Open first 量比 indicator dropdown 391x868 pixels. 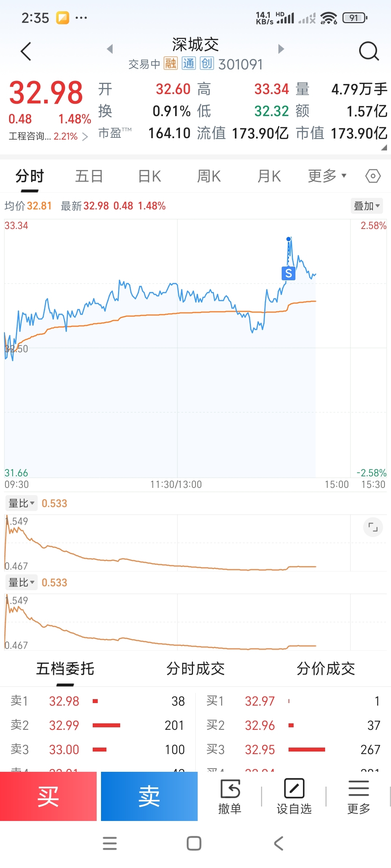point(21,503)
